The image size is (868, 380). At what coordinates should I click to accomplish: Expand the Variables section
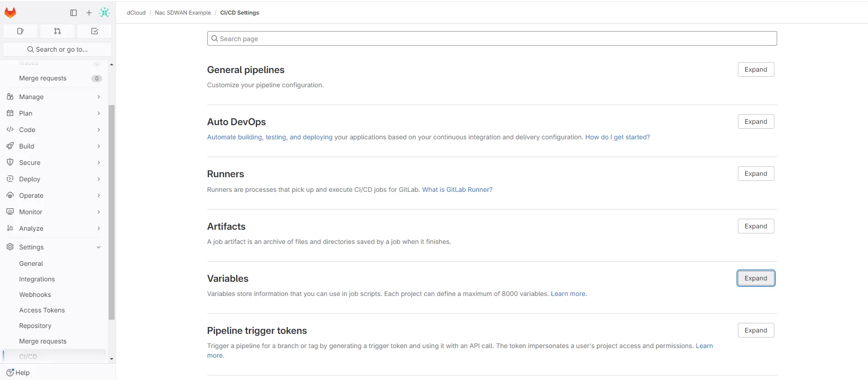(756, 278)
